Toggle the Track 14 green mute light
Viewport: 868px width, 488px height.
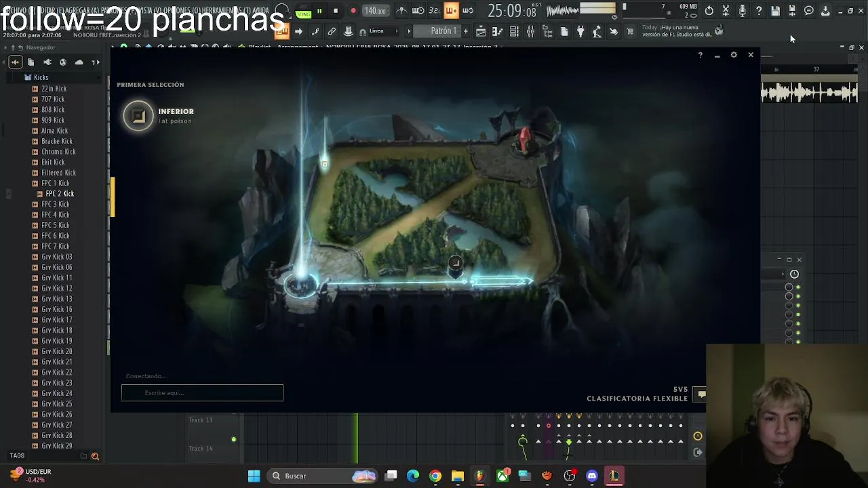(234, 440)
